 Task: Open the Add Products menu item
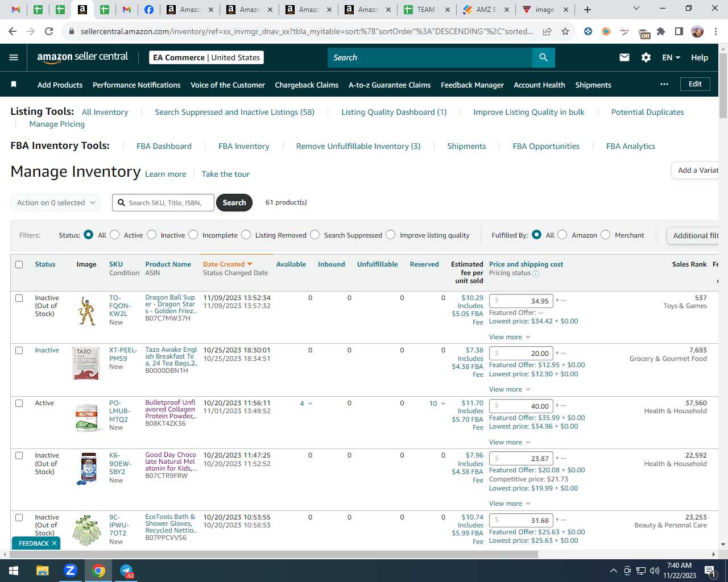click(x=60, y=85)
